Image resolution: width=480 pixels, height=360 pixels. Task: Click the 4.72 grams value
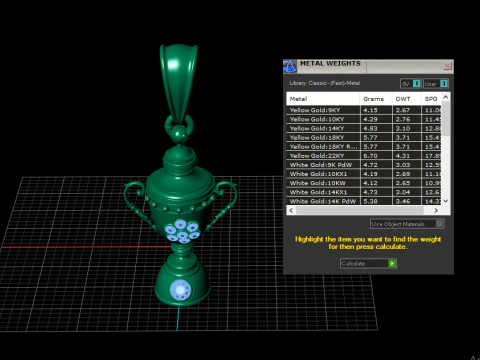pyautogui.click(x=370, y=165)
